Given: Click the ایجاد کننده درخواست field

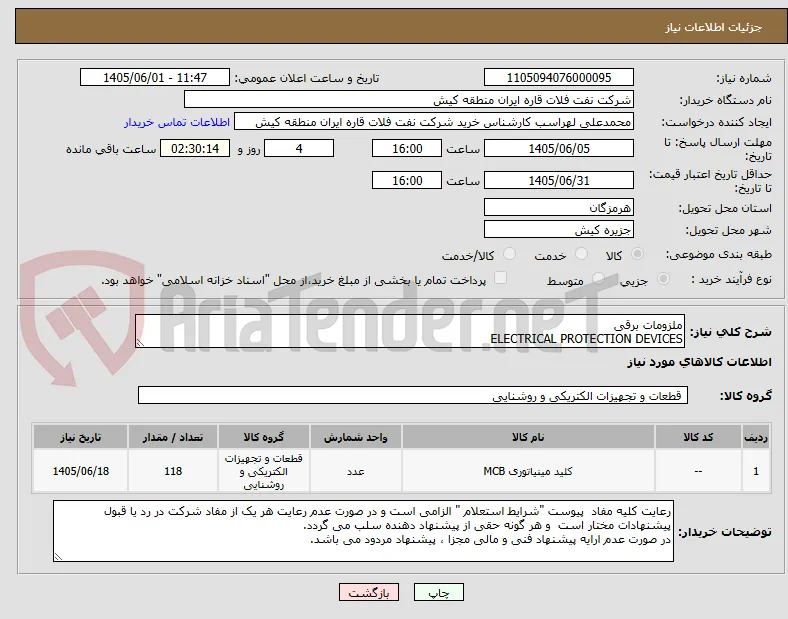Looking at the screenshot, I should [434, 122].
